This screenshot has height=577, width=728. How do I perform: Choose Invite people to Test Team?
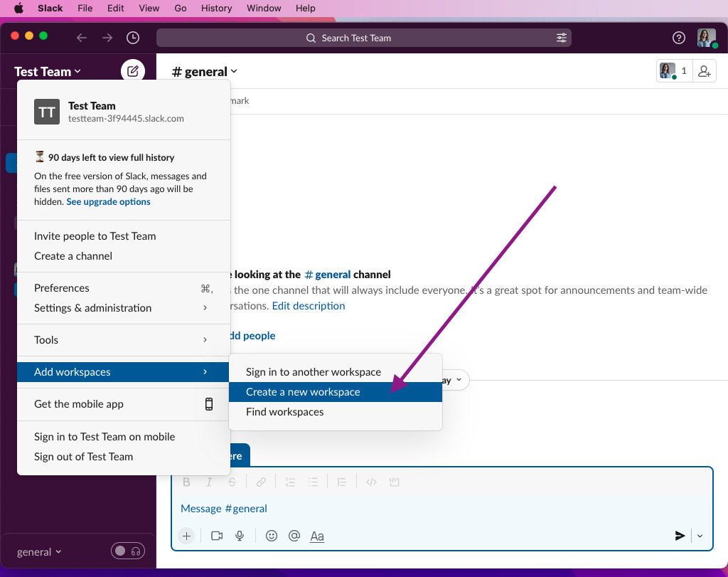pyautogui.click(x=123, y=236)
